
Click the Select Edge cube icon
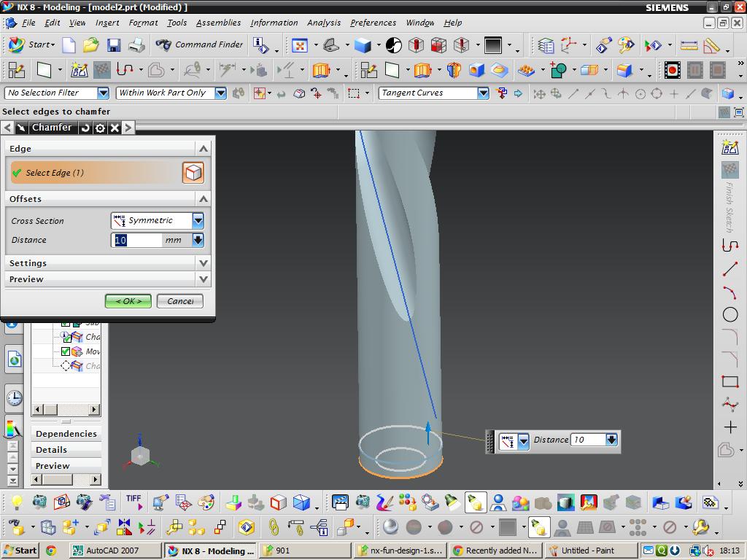click(193, 172)
